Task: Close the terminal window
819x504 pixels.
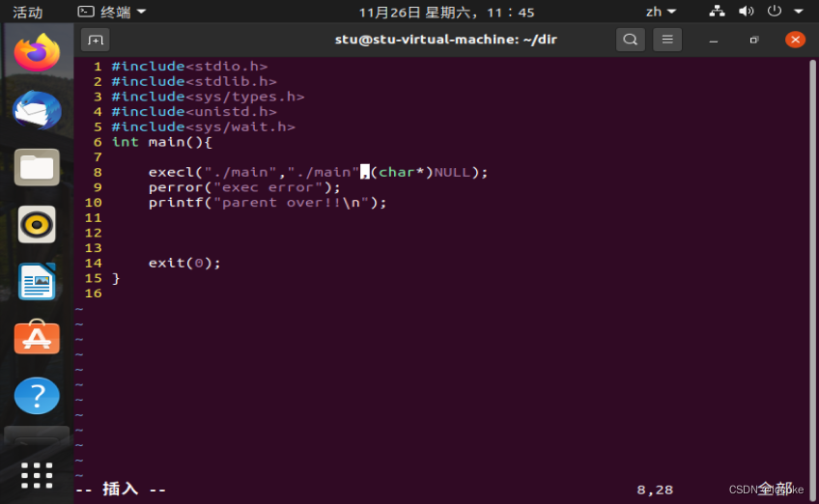Action: point(795,40)
